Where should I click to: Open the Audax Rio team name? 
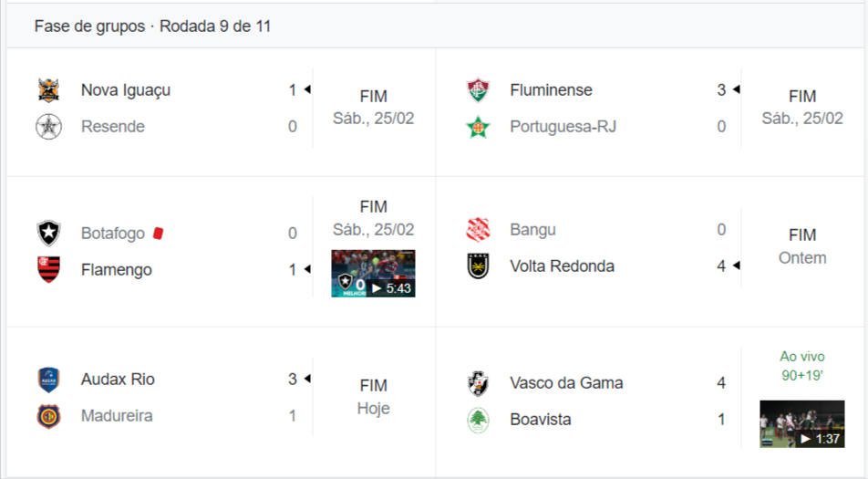pos(118,380)
